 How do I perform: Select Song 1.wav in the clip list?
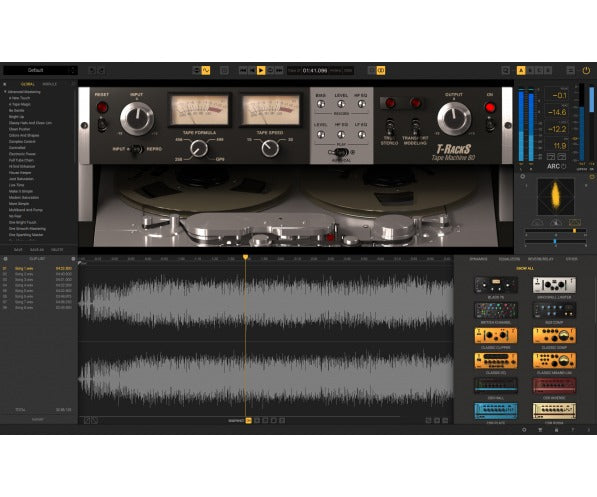click(37, 268)
